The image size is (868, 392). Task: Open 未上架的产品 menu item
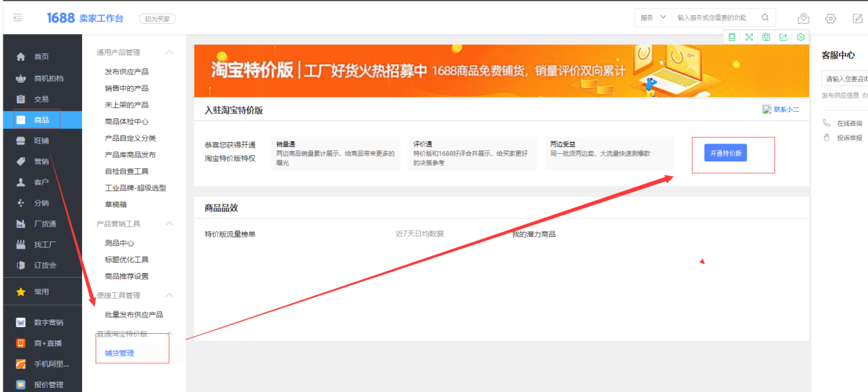(x=127, y=105)
